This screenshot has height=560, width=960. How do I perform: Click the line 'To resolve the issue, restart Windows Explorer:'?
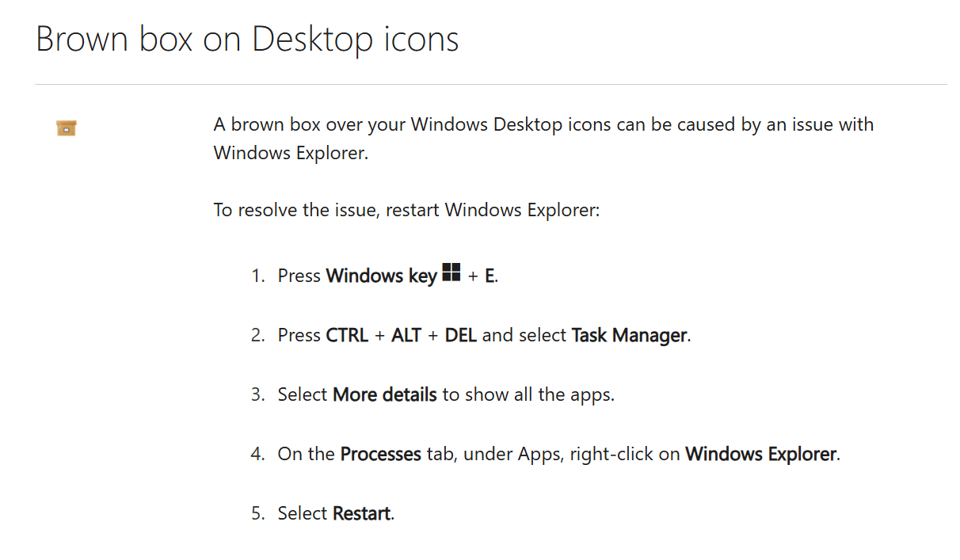pos(407,211)
